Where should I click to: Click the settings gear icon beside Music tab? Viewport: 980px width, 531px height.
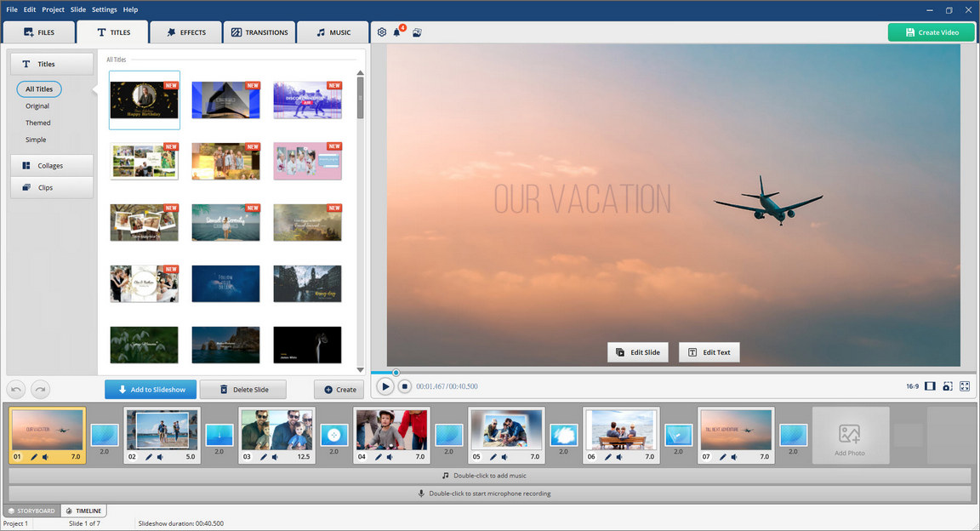(381, 32)
